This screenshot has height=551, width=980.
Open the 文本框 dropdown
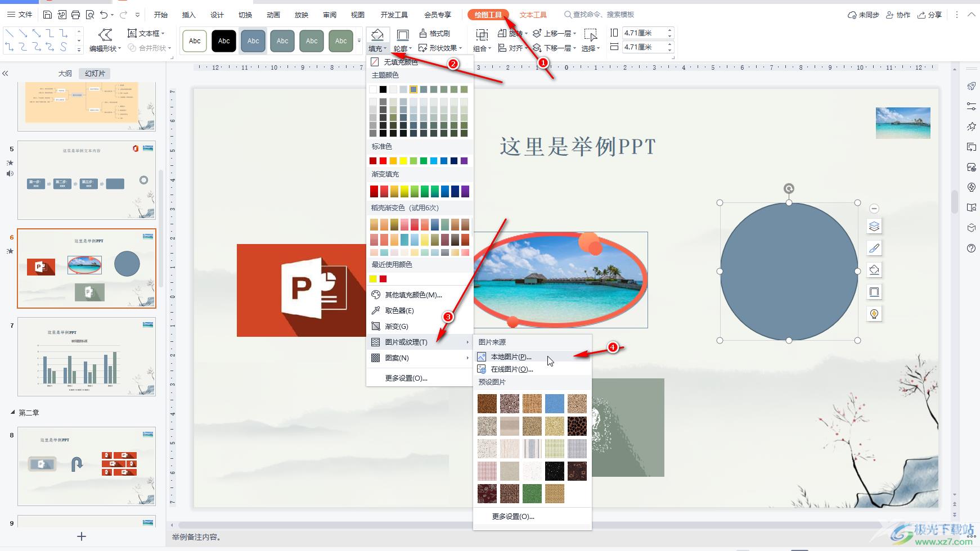[146, 34]
